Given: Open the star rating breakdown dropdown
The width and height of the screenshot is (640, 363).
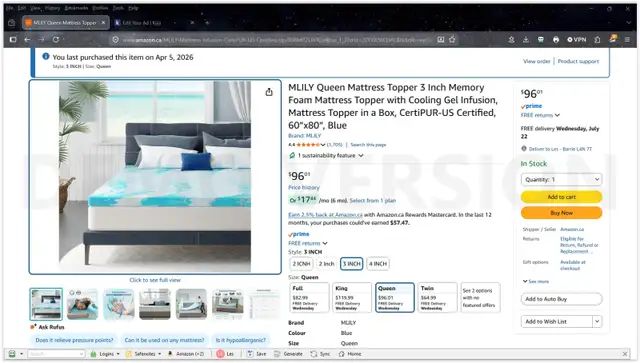Looking at the screenshot, I should (x=323, y=145).
